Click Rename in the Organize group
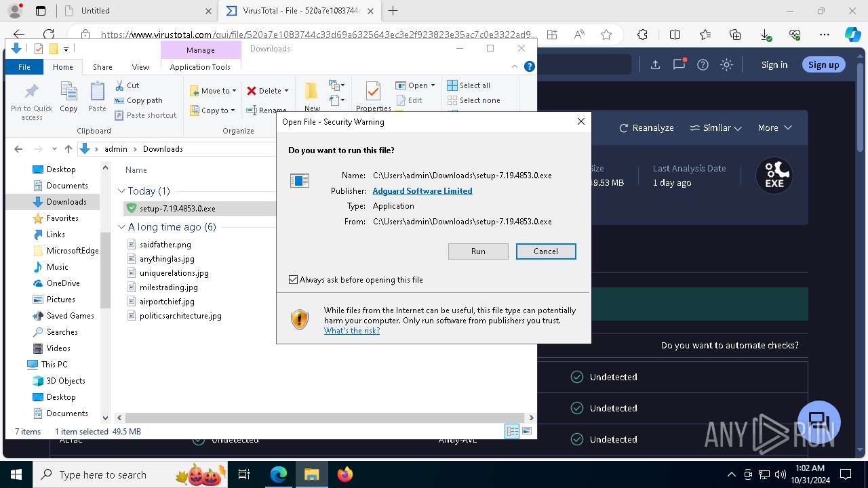868x488 pixels. 267,110
